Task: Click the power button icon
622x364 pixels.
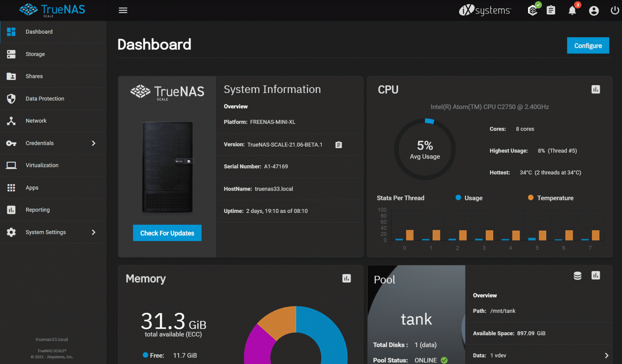Action: point(615,10)
